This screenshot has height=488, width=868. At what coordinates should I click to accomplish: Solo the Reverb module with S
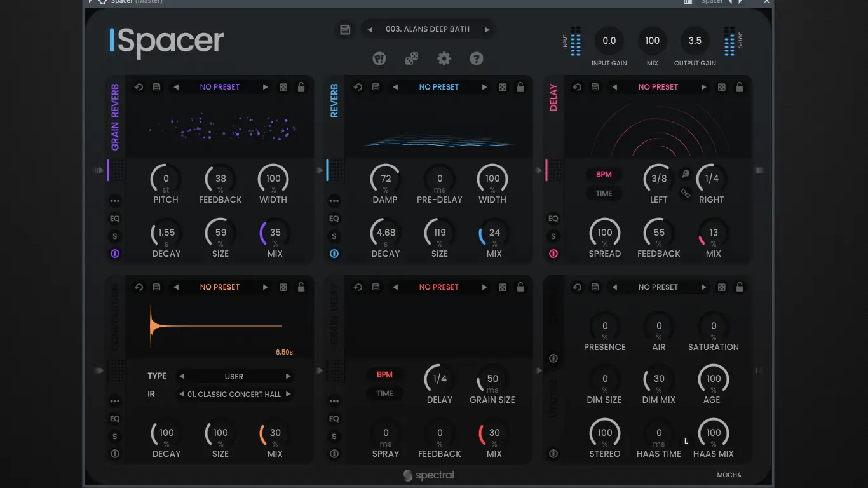click(334, 236)
